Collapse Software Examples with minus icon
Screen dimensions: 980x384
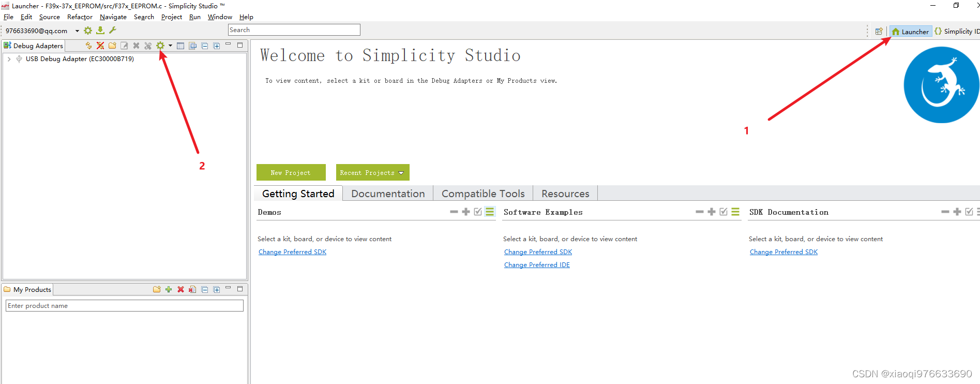[x=700, y=212]
